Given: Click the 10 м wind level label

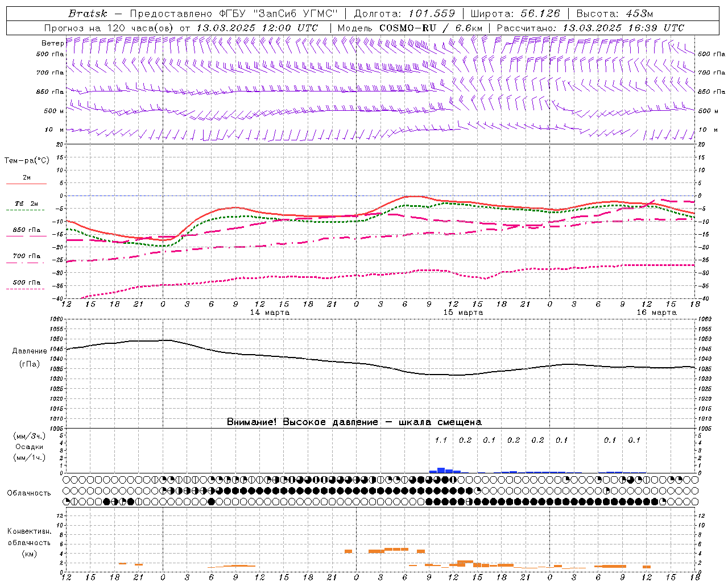Looking at the screenshot, I should (54, 130).
